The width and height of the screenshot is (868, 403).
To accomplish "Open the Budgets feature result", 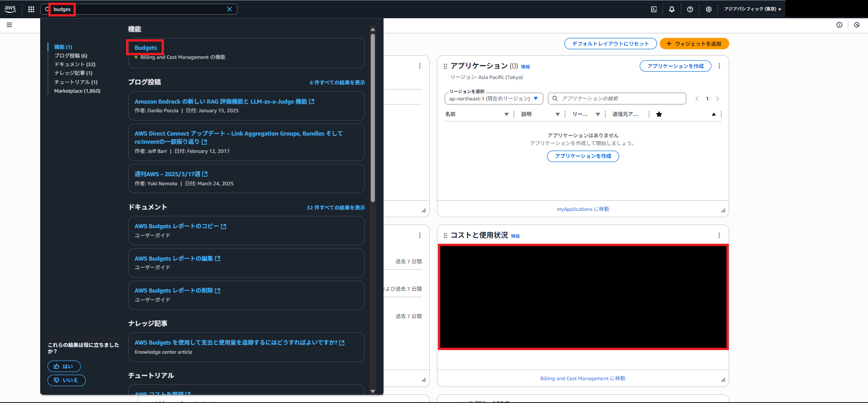I will [146, 48].
